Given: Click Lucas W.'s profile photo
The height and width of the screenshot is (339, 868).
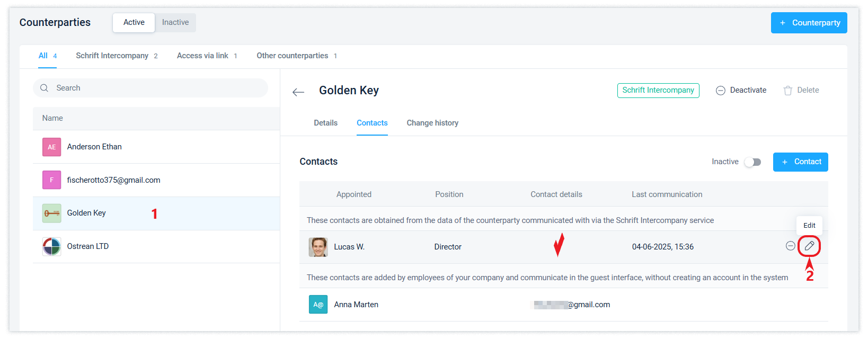Looking at the screenshot, I should [x=318, y=247].
